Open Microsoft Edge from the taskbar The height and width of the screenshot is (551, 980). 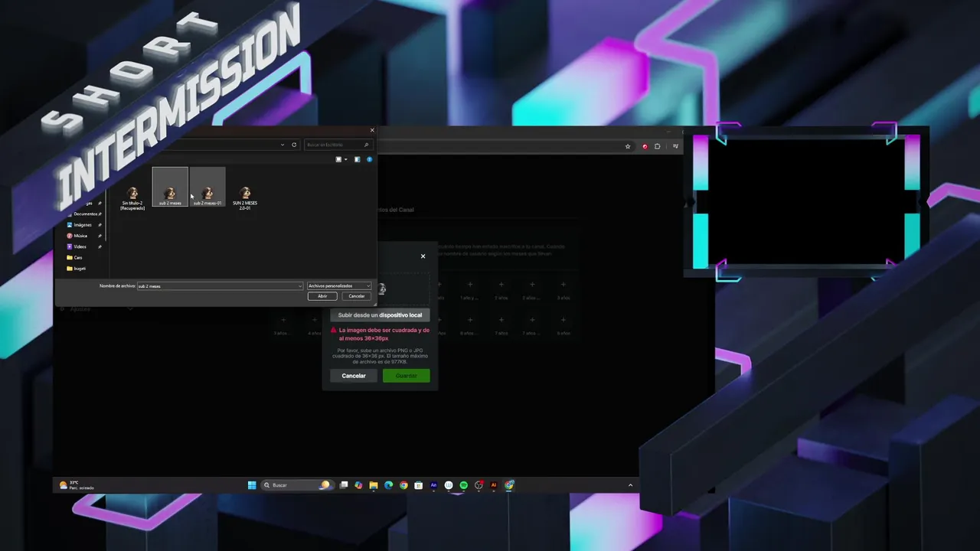pyautogui.click(x=388, y=485)
